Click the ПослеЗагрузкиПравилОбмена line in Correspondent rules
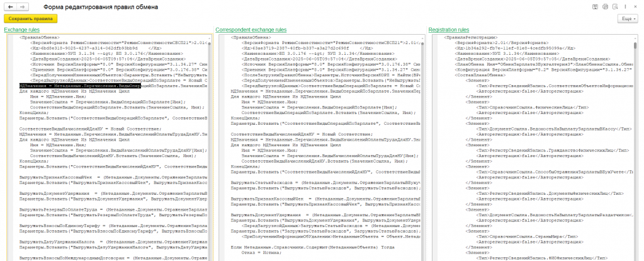644x261 pixels. coord(330,76)
